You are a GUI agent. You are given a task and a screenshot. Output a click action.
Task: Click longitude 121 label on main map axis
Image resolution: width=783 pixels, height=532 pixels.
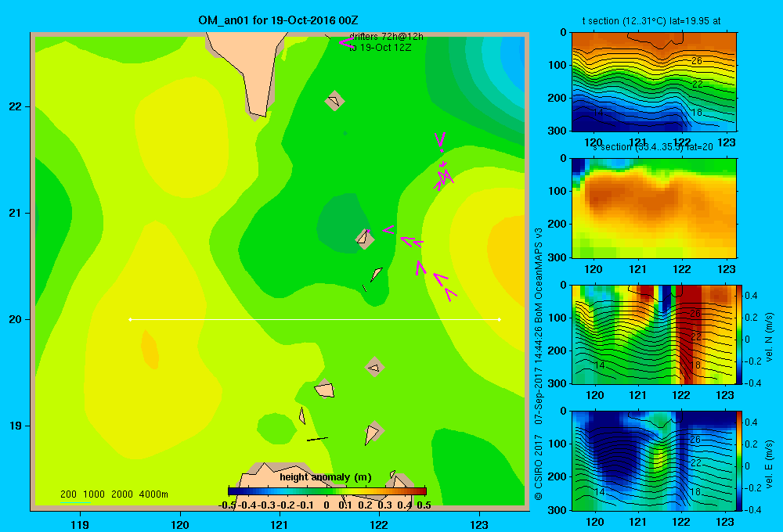pos(280,524)
